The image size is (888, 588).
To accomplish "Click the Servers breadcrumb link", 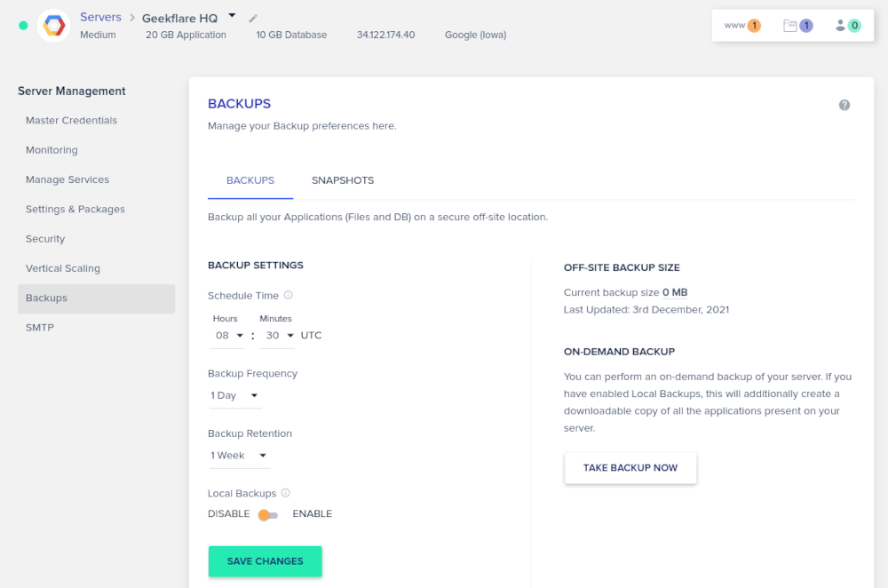I will click(x=100, y=17).
